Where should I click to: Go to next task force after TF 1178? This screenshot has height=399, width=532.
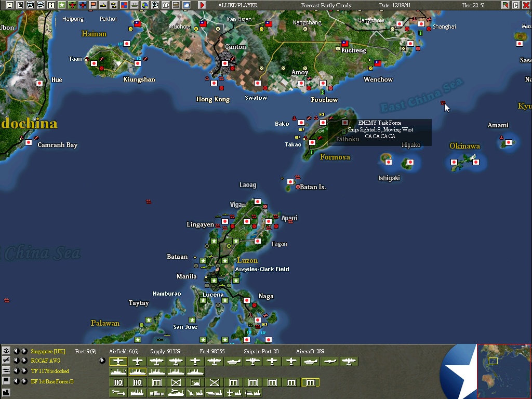24,371
